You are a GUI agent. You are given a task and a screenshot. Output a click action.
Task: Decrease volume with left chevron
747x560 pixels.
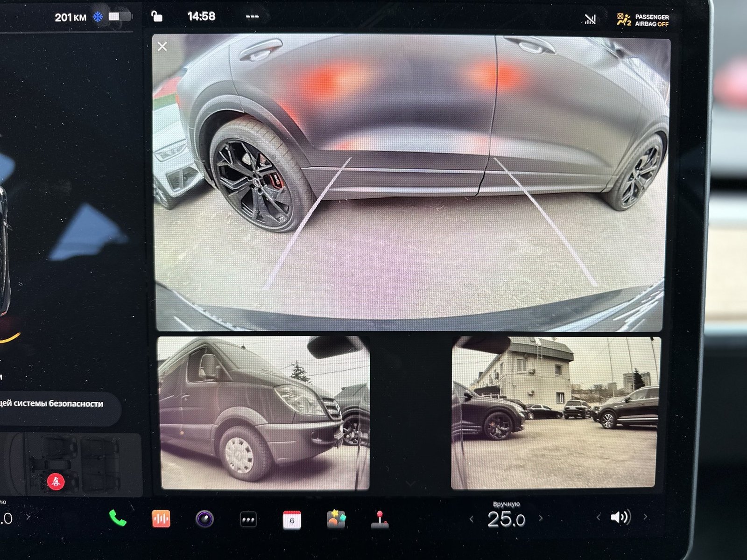coord(598,517)
